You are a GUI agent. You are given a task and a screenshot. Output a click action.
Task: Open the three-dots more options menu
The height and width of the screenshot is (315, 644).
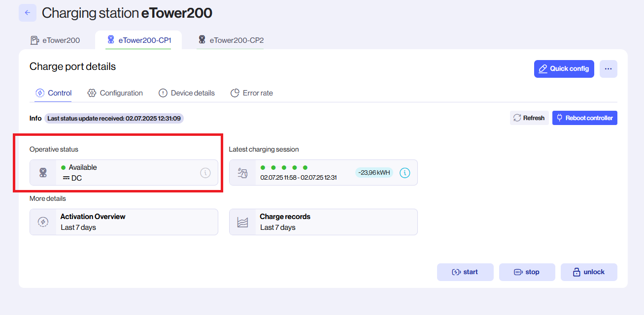(609, 69)
